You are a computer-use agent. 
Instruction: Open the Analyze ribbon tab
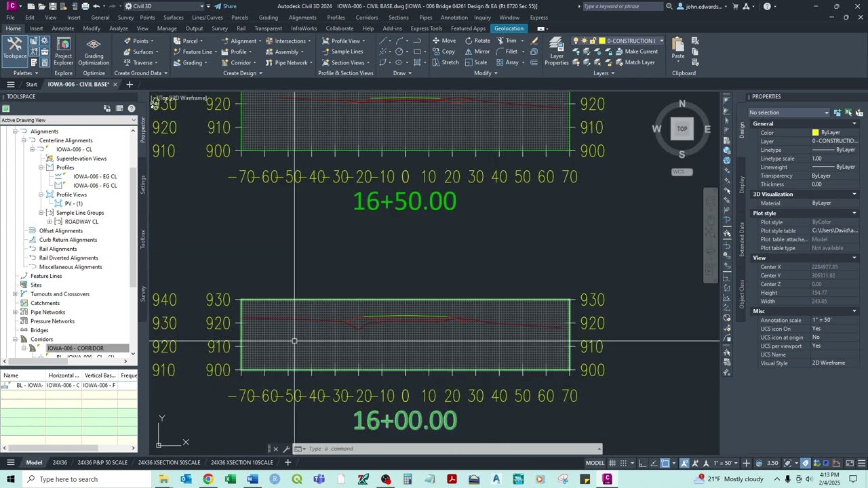pos(119,28)
